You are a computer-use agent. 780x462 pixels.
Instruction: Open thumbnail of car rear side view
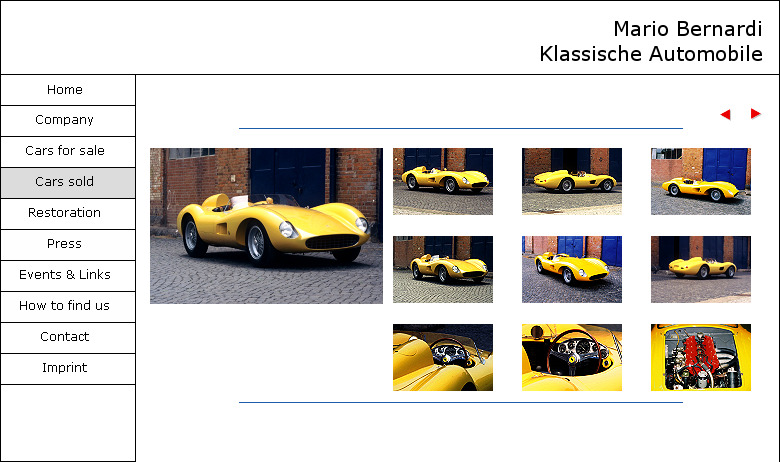pos(700,269)
